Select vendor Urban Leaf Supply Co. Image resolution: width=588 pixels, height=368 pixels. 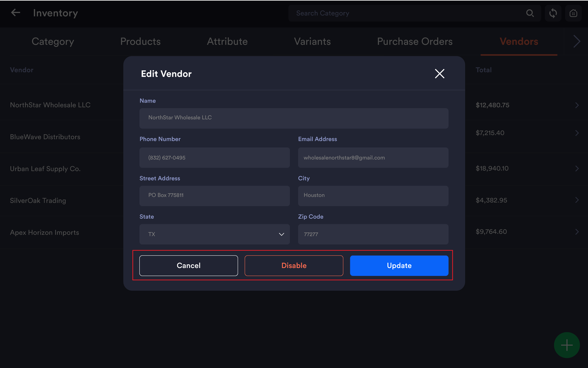click(x=45, y=169)
